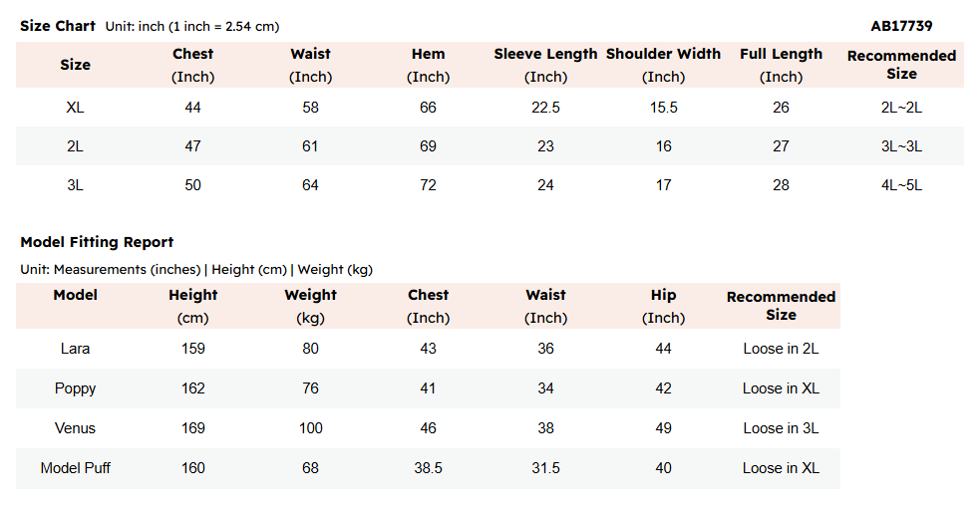Select the Poppy model row name
Screen dimensions: 980x514
[x=75, y=388]
